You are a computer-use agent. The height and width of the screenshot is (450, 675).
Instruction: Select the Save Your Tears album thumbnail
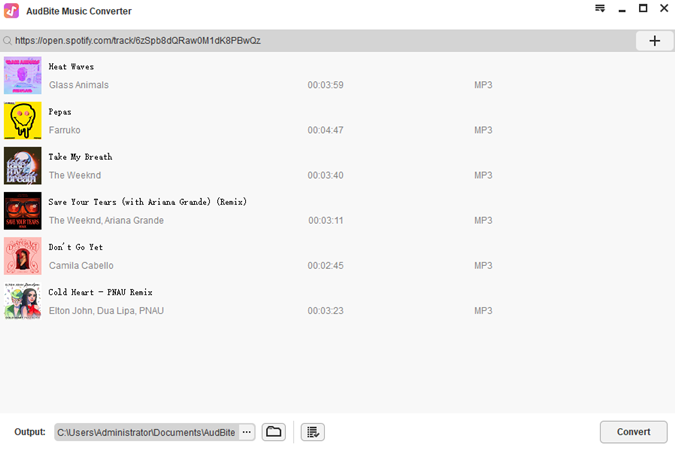pos(23,211)
